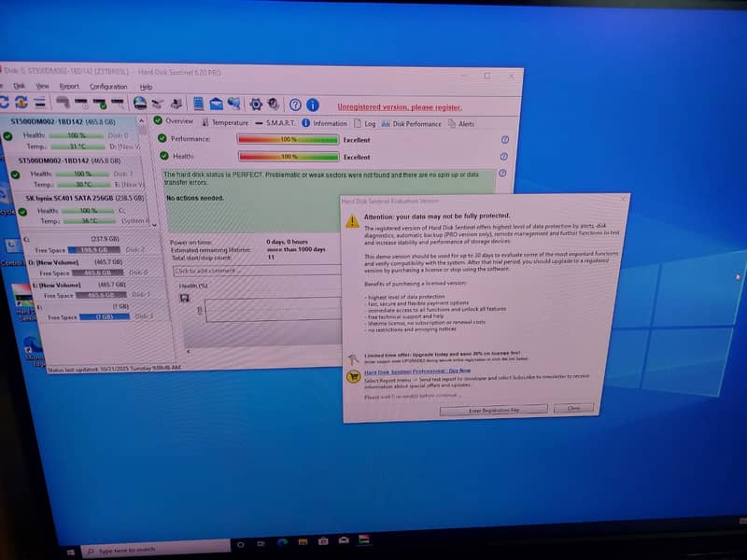Click the toolbar icon right of the gear
Screen dimensions: 747x560
(274, 105)
